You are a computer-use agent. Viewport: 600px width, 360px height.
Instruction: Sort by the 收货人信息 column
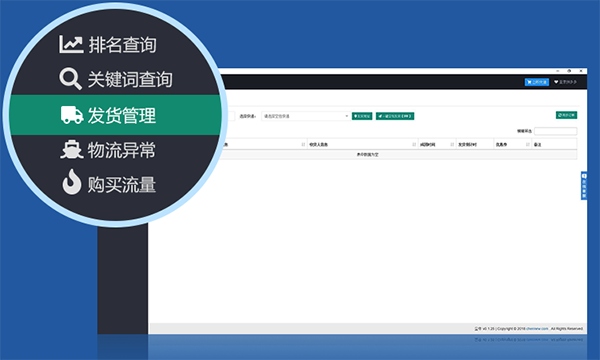[x=362, y=145]
